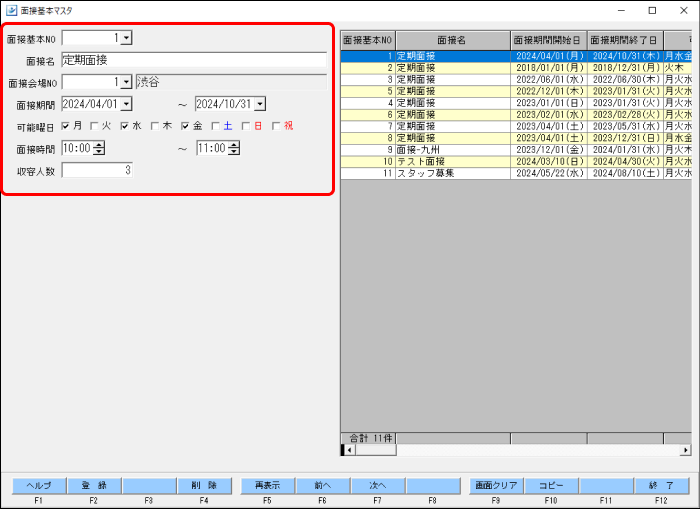Select row 6 starting 2023/02/01
This screenshot has height=509, width=700.
(x=516, y=115)
